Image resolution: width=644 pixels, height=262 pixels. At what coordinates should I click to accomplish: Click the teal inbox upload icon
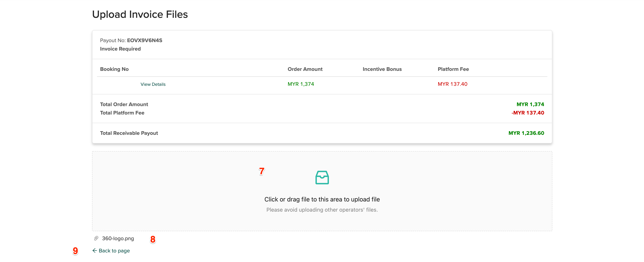pos(322,177)
